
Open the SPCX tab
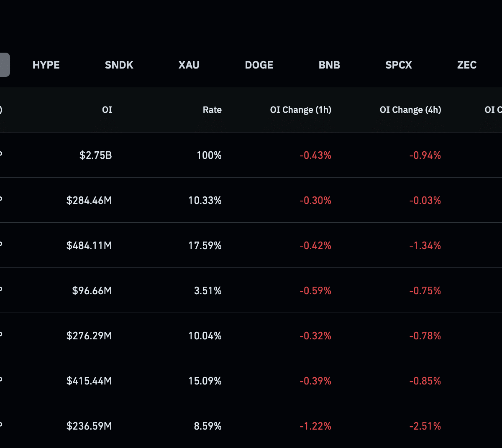(399, 65)
